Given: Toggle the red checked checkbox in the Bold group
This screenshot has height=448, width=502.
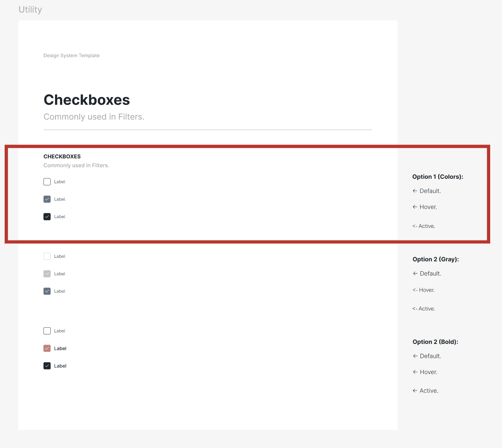Looking at the screenshot, I should (x=47, y=348).
